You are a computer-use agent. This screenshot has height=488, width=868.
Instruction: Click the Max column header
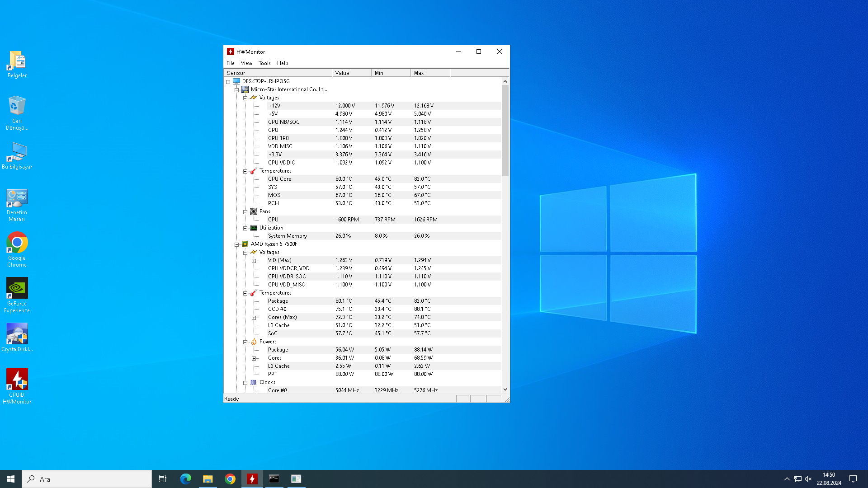click(430, 73)
